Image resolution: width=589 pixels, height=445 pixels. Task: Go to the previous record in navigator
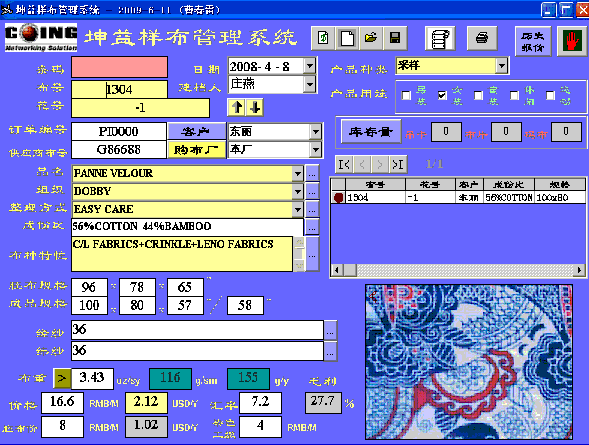pos(362,164)
